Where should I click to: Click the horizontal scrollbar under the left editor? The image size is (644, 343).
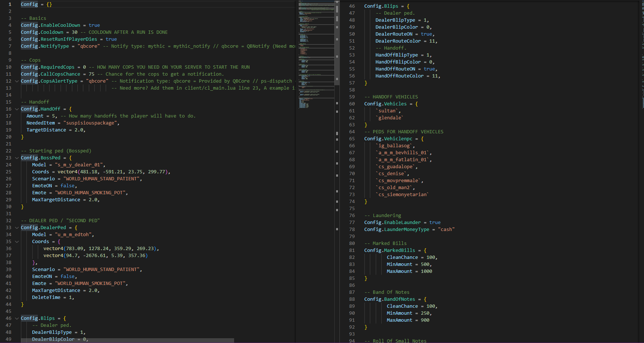pos(127,340)
